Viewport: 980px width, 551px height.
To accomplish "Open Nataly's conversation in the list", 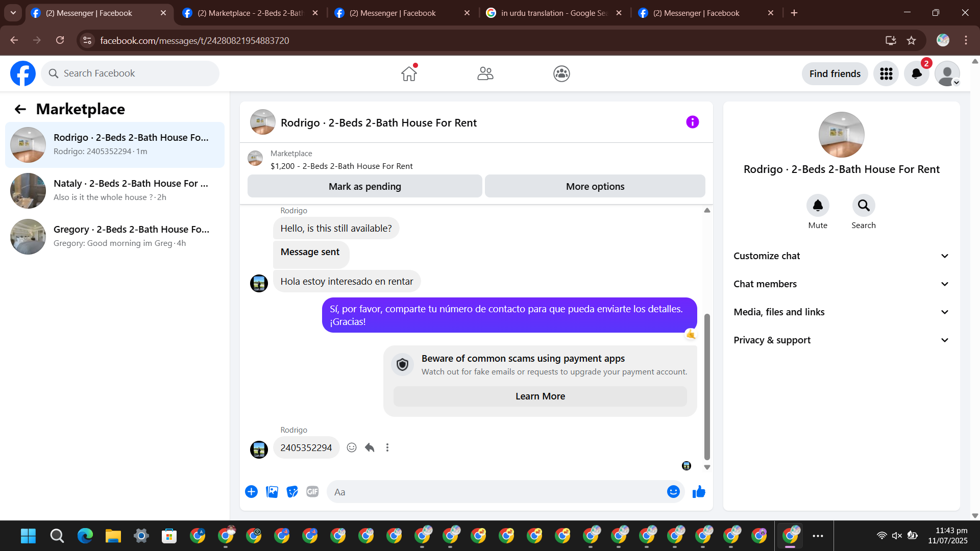I will click(x=115, y=191).
